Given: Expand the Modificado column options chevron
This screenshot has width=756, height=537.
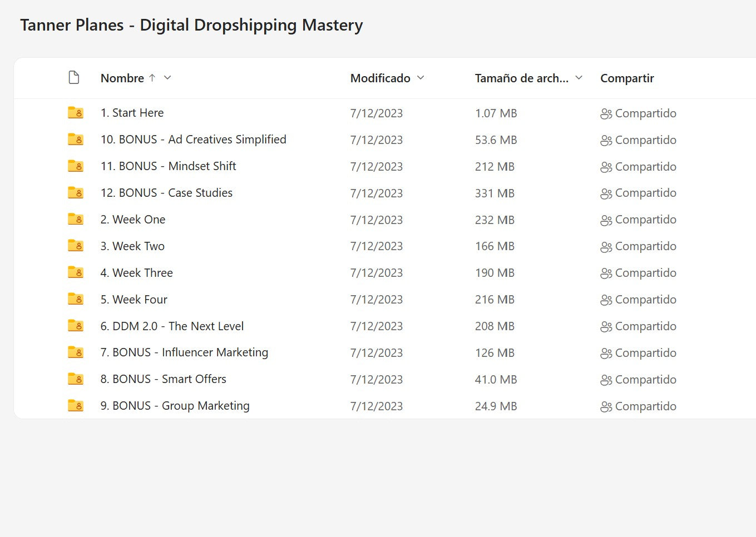Looking at the screenshot, I should tap(421, 78).
